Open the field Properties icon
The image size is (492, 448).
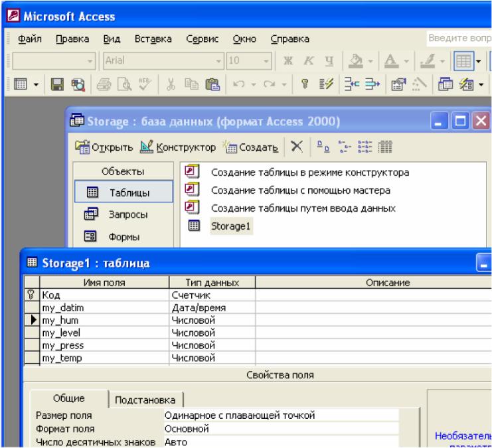click(x=398, y=84)
